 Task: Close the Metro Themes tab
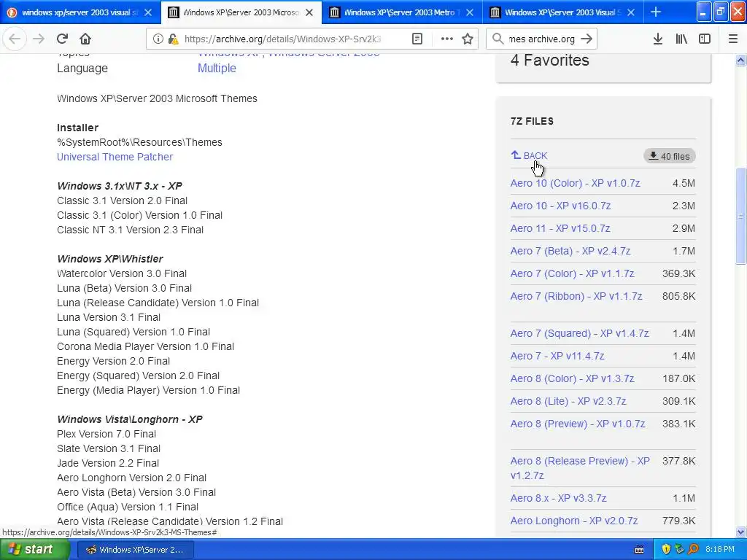[x=470, y=12]
